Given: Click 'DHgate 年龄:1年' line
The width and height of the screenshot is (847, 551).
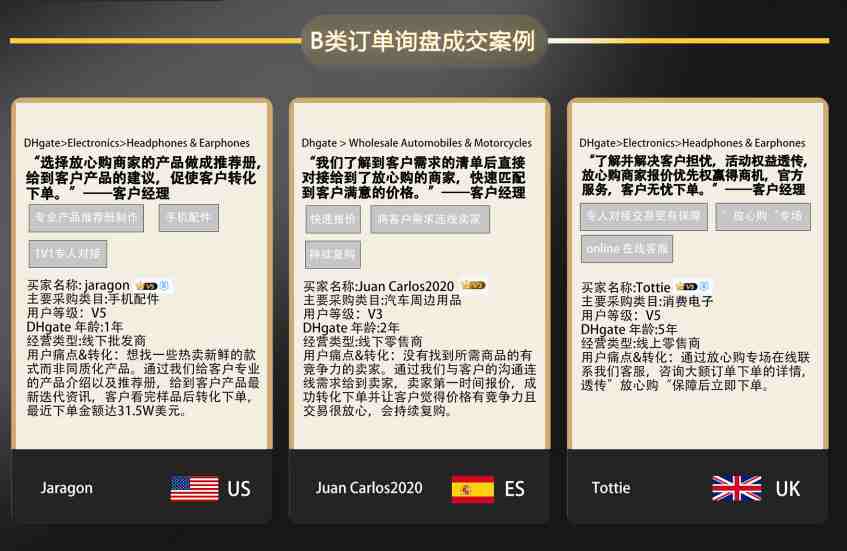Looking at the screenshot, I should pos(75,327).
